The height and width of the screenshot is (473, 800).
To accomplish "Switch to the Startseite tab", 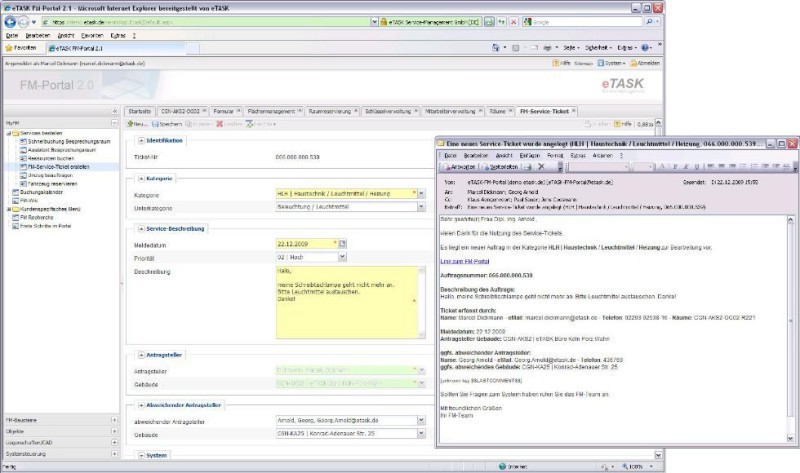I will click(x=140, y=111).
